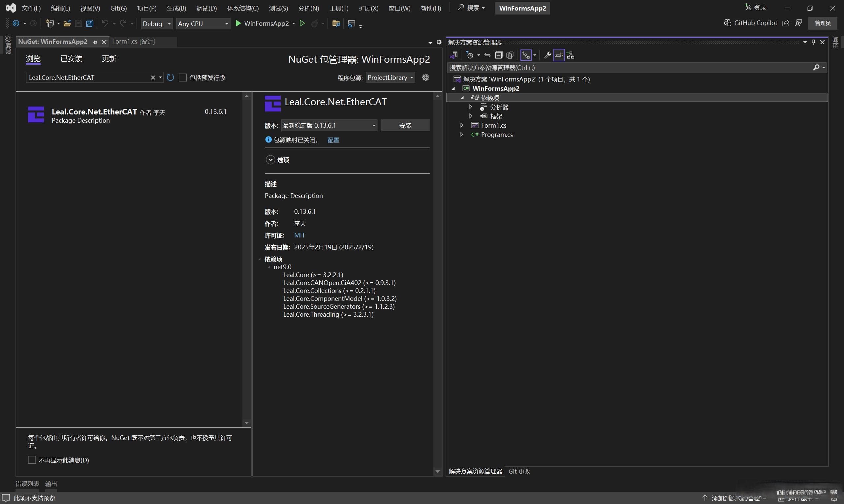Open package source ProjectLibrary dropdown
The width and height of the screenshot is (844, 504).
[390, 78]
